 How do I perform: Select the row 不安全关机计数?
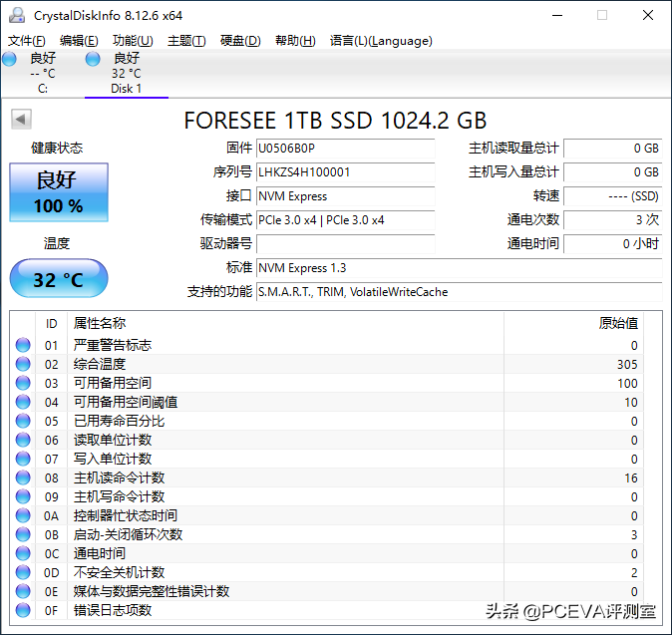click(327, 572)
